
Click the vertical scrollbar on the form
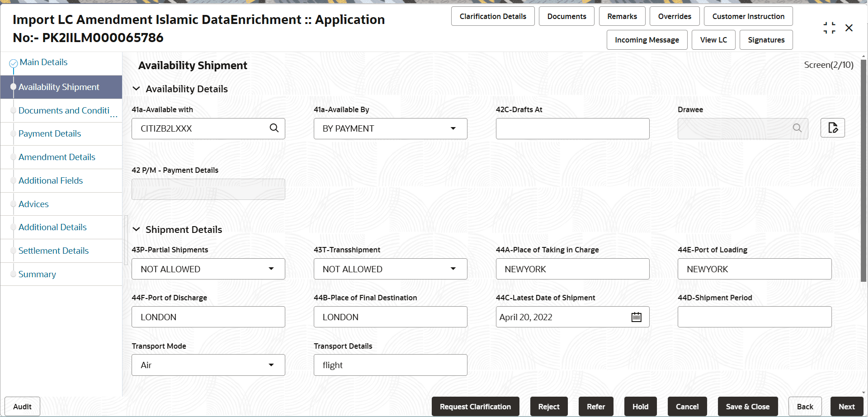[x=863, y=172]
